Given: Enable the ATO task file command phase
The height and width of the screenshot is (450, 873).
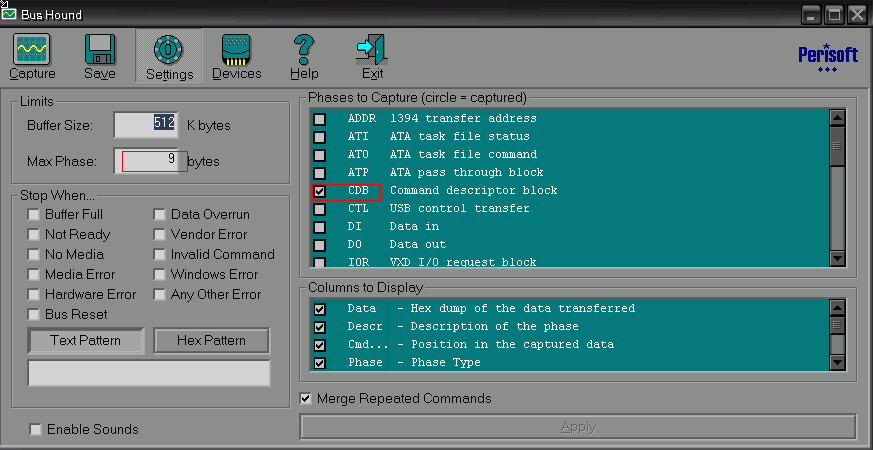Looking at the screenshot, I should click(x=319, y=155).
